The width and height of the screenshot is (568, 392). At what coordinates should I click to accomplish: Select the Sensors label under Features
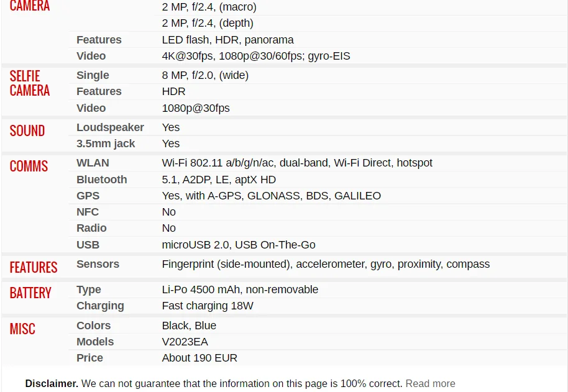tap(98, 264)
